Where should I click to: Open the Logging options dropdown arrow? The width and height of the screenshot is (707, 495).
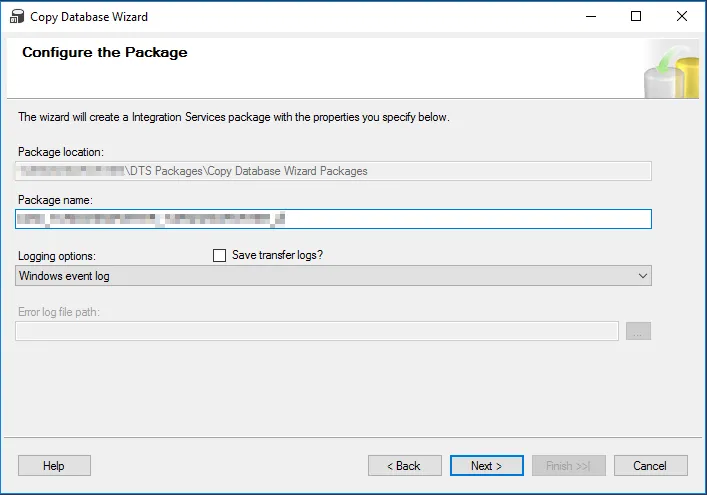click(642, 276)
